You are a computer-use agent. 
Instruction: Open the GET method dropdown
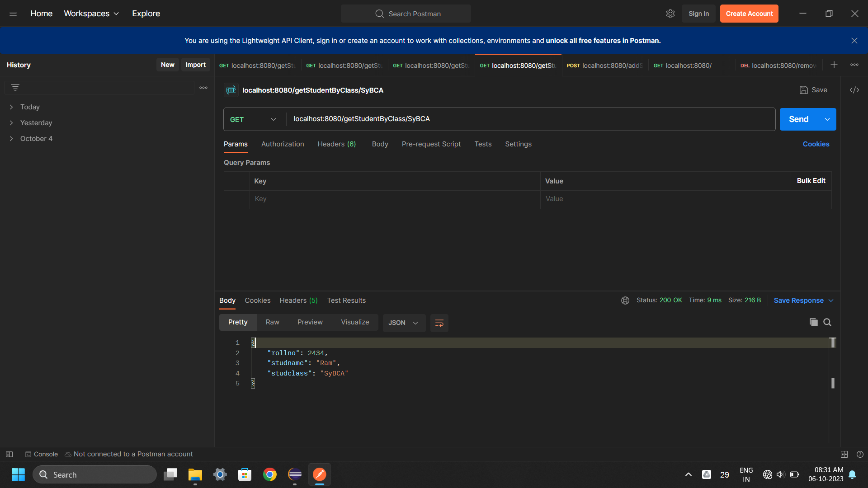coord(254,119)
